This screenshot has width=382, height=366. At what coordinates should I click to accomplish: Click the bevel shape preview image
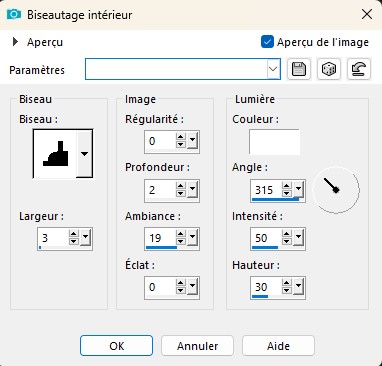pyautogui.click(x=55, y=154)
